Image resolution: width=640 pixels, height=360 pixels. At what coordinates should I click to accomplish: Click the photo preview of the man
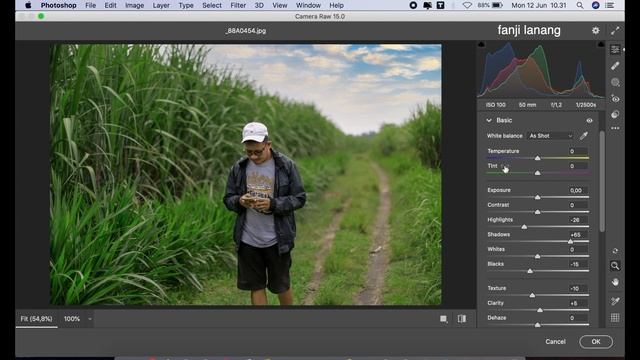(246, 174)
